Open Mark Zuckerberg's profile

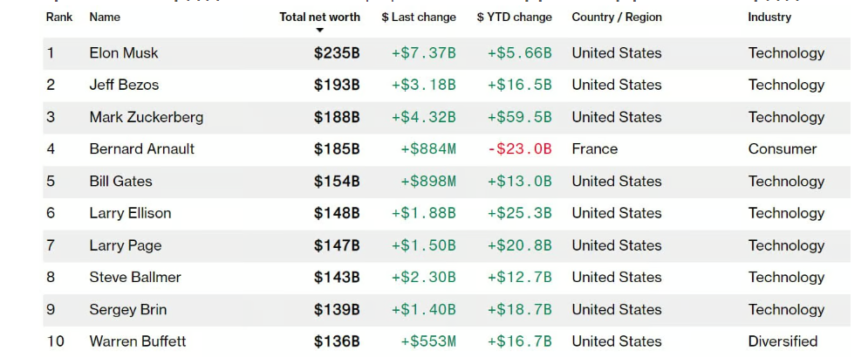coord(146,117)
